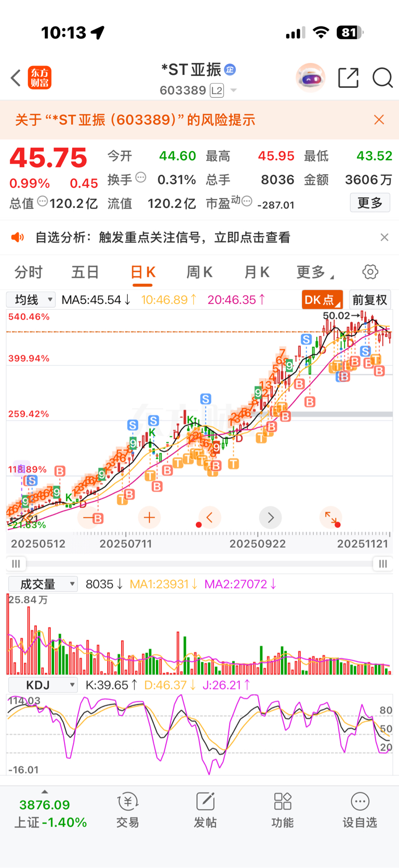
Task: Open chart settings gear
Action: click(x=370, y=272)
